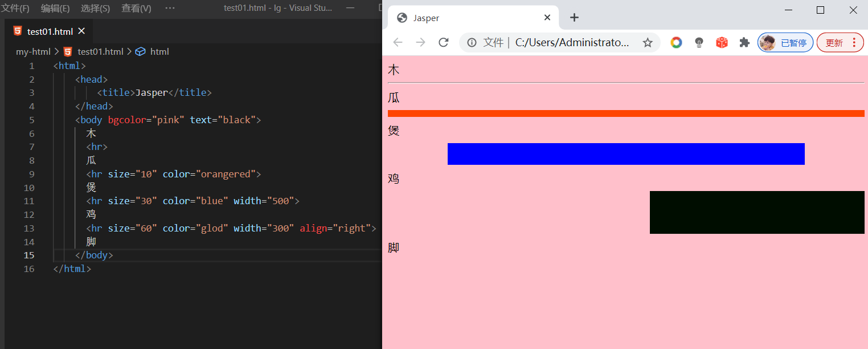Close the test01.html editor tab

81,31
